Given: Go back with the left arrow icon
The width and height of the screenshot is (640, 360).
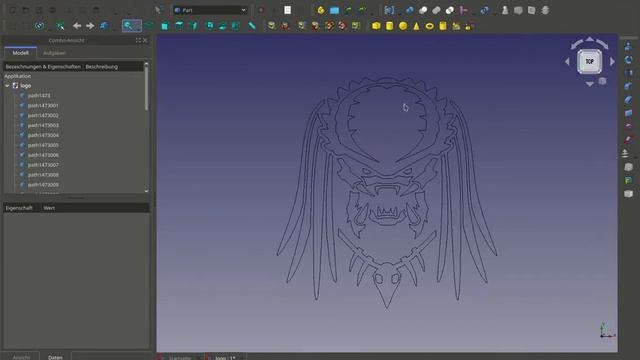Looking at the screenshot, I should [x=77, y=26].
